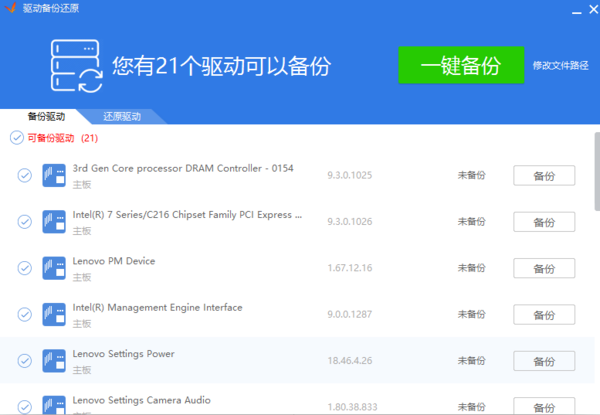
Task: Click the version number 1.67.12.16
Action: pyautogui.click(x=350, y=268)
